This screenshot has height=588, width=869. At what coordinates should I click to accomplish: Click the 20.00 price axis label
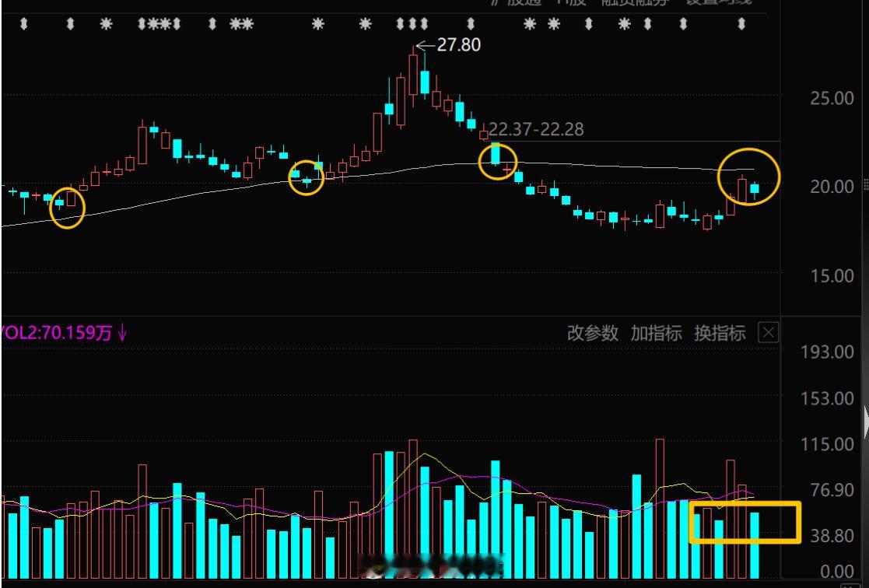point(832,187)
